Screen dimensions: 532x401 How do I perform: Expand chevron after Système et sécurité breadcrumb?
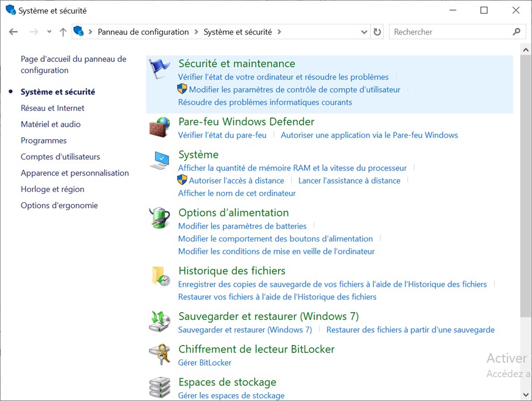[279, 32]
